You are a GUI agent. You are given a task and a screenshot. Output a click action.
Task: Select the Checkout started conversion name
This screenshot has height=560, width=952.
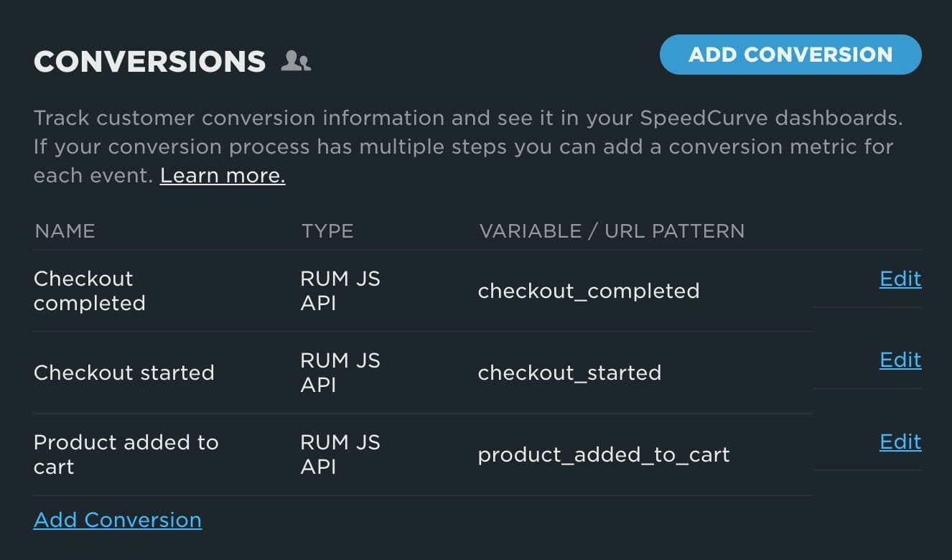[x=123, y=373]
